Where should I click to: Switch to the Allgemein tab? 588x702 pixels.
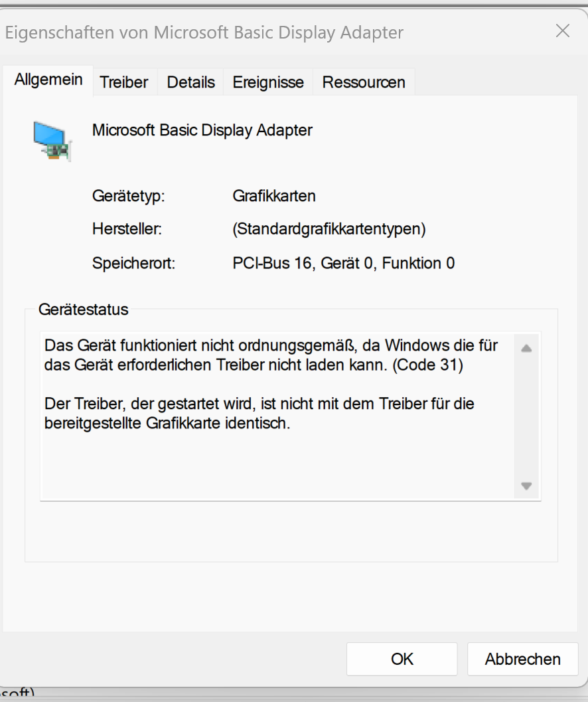(x=48, y=80)
